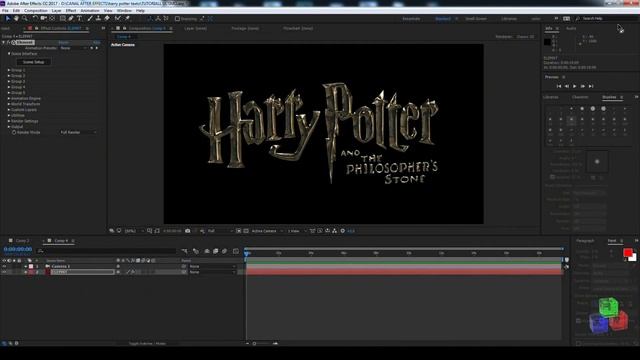The height and width of the screenshot is (360, 640).
Task: Hide the ELEMENT layer eye
Action: pos(4,272)
